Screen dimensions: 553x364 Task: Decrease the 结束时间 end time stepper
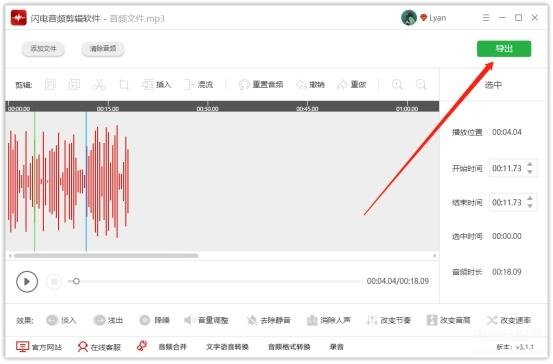[x=530, y=206]
